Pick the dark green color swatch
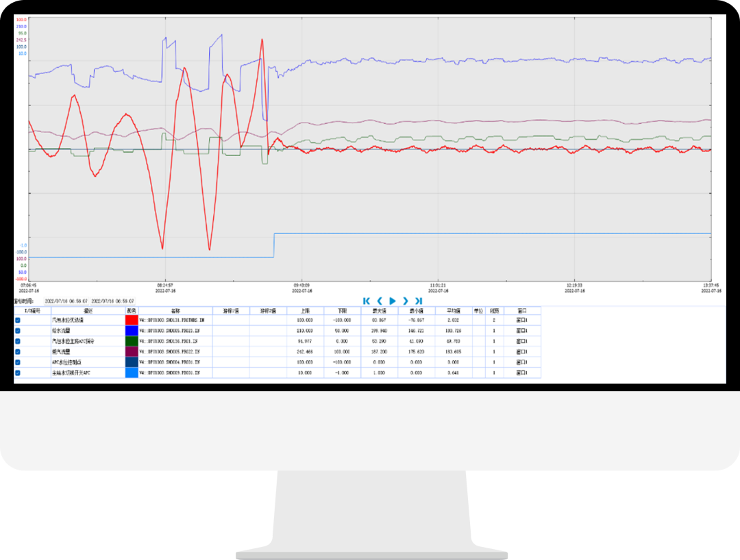The width and height of the screenshot is (740, 560). 132,341
